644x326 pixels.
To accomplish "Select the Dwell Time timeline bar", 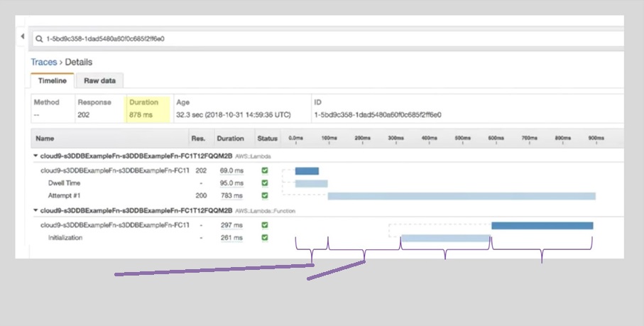I will pos(311,183).
